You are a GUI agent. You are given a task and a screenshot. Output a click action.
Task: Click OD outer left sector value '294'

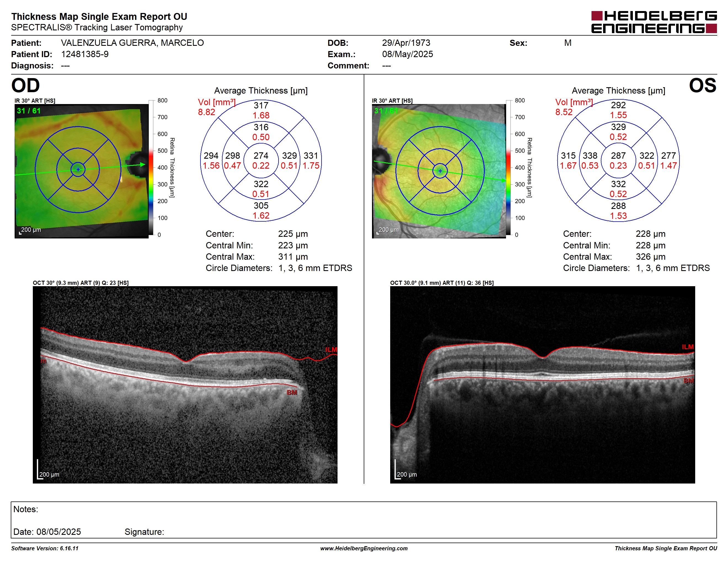coord(211,155)
